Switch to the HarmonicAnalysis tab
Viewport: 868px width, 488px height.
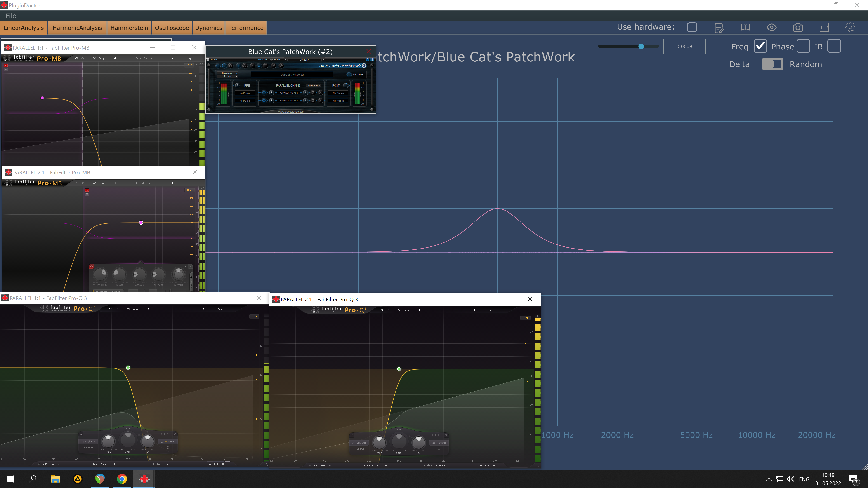(x=77, y=28)
